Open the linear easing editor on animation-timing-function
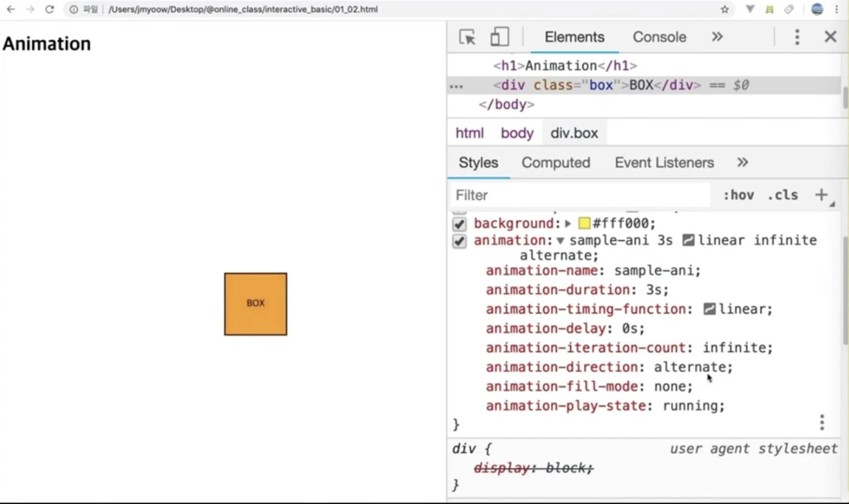 coord(709,309)
